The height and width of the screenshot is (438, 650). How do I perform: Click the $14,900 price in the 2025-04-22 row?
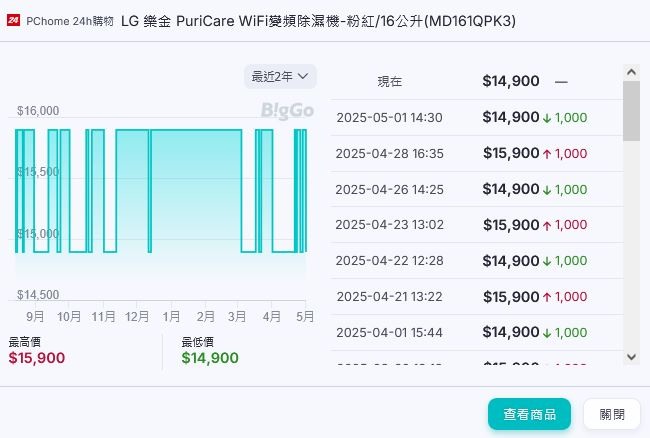pos(511,261)
